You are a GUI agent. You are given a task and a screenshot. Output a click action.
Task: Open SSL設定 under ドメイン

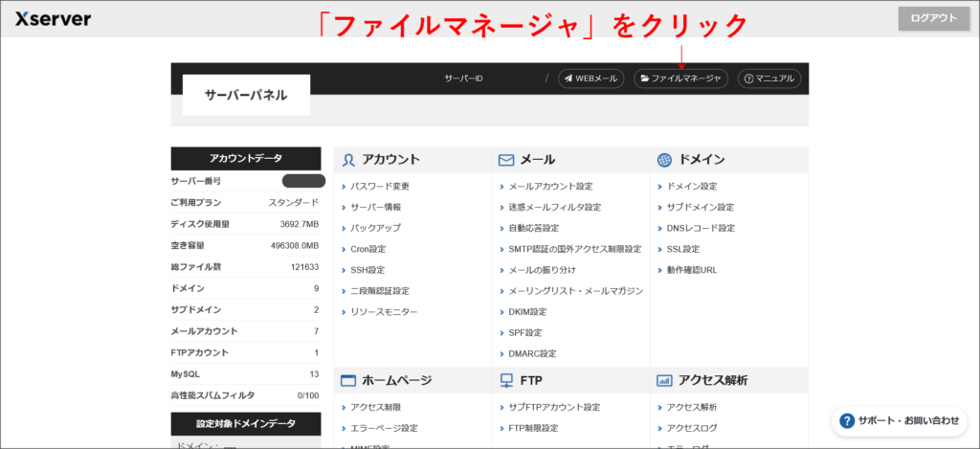click(x=683, y=250)
